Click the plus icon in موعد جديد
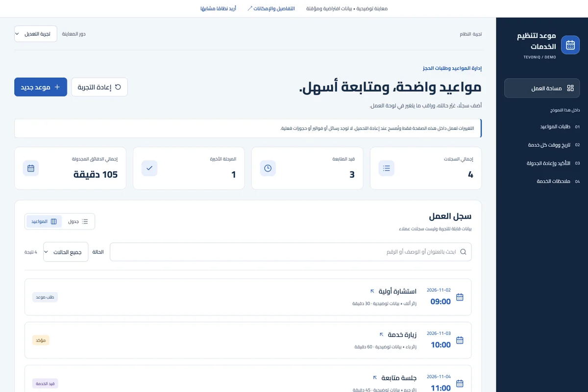Image resolution: width=588 pixels, height=392 pixels. [x=57, y=87]
